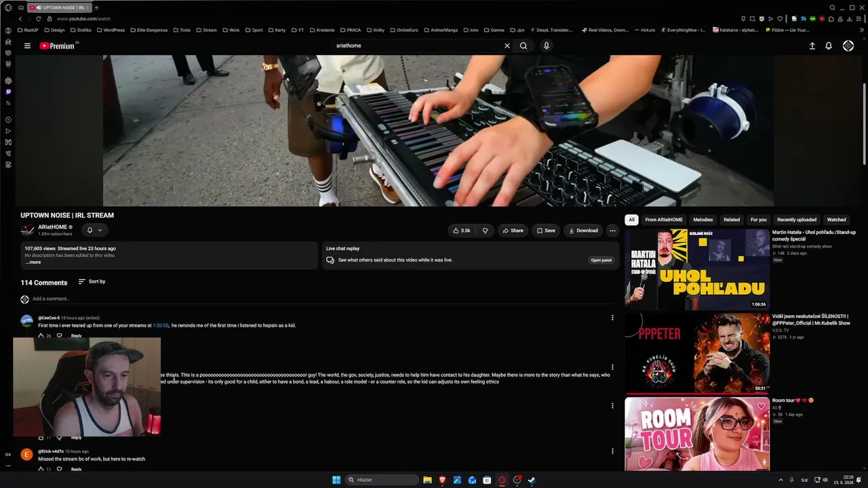Open the Elite Dangerous bookmarks folder

(x=149, y=30)
